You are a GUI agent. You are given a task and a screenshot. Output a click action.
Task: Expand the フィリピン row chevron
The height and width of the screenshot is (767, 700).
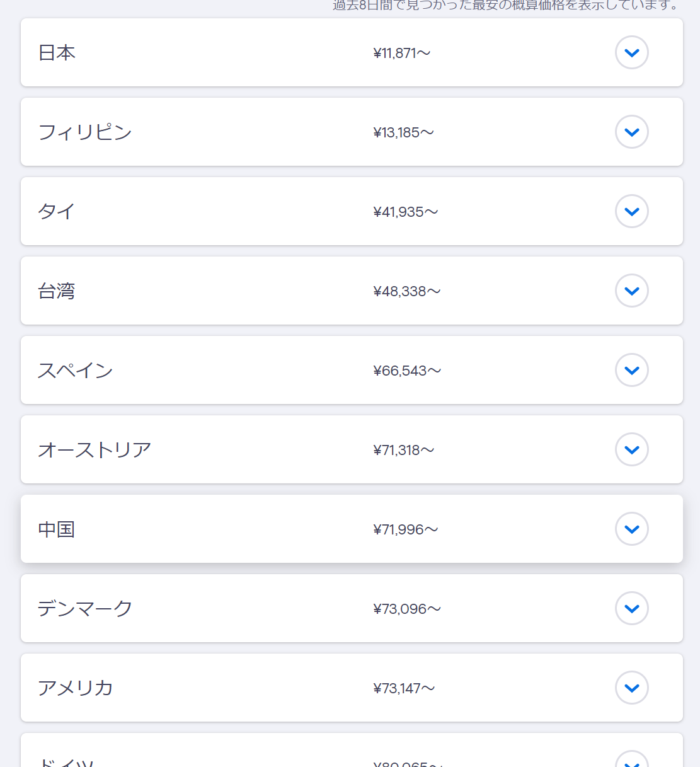pos(631,132)
